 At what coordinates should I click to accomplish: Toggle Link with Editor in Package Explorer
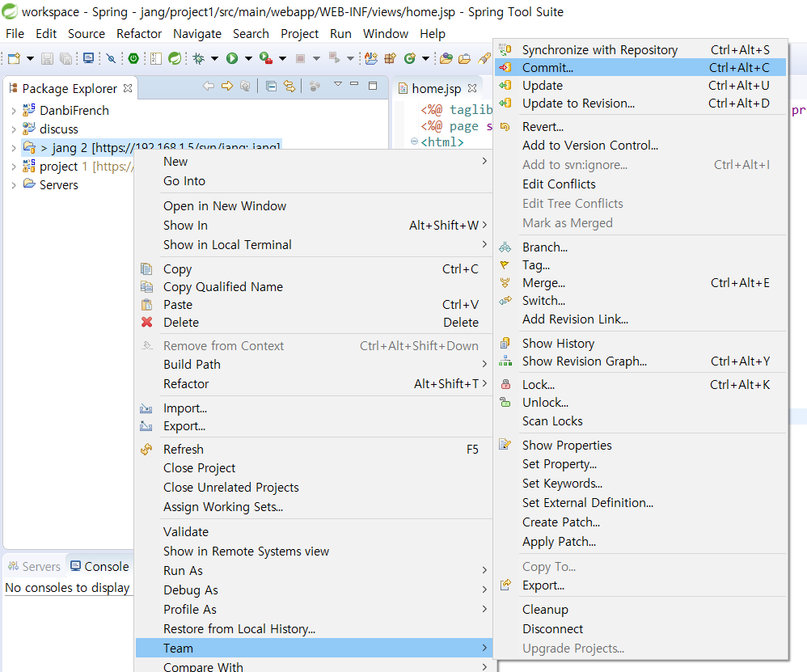click(x=289, y=86)
